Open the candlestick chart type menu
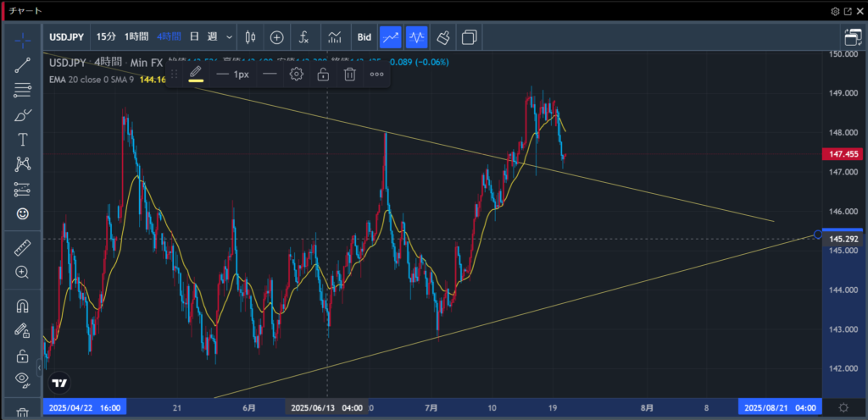This screenshot has width=868, height=420. pos(250,37)
